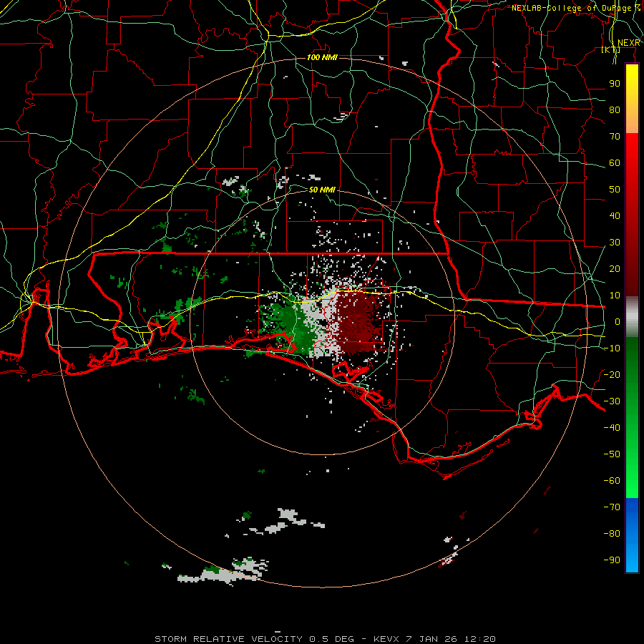Click the gray zero-velocity band of color bar
The width and height of the screenshot is (644, 644).
coord(632,317)
